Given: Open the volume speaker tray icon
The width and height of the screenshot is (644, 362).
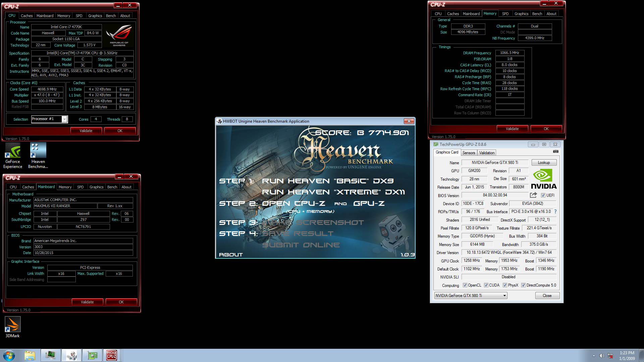Looking at the screenshot, I should pyautogui.click(x=602, y=356).
